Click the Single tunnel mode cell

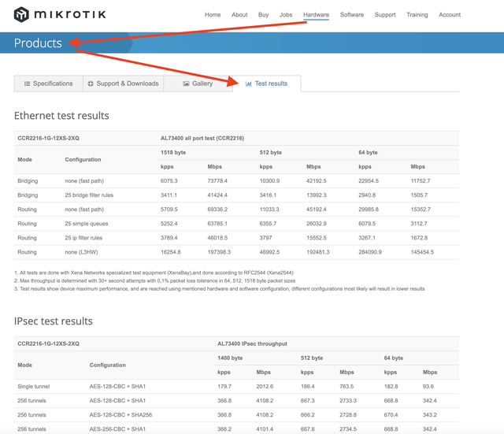coord(34,387)
